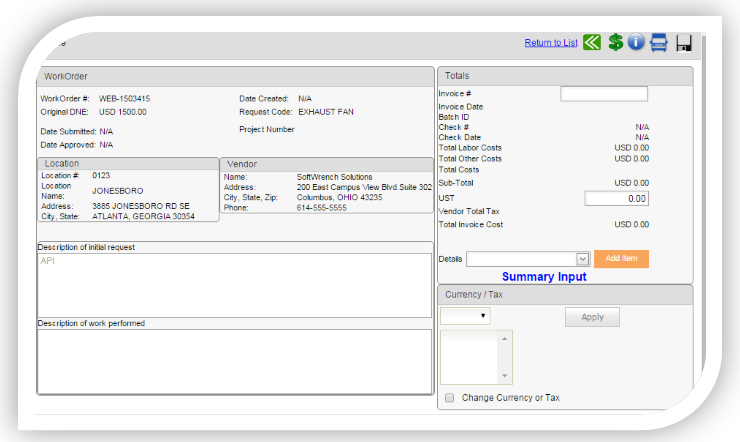Enable the Change Currency or Tax checkbox
This screenshot has width=740, height=442.
coord(450,398)
